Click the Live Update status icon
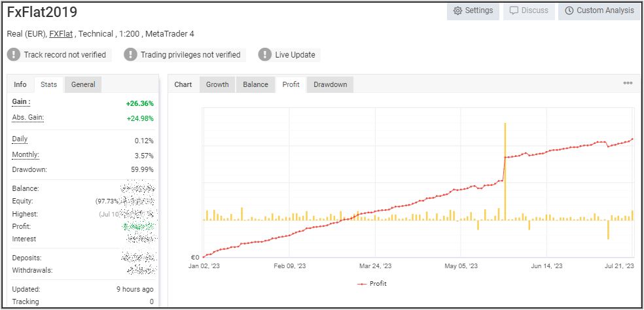Viewport: 644px width, 310px height. [264, 55]
